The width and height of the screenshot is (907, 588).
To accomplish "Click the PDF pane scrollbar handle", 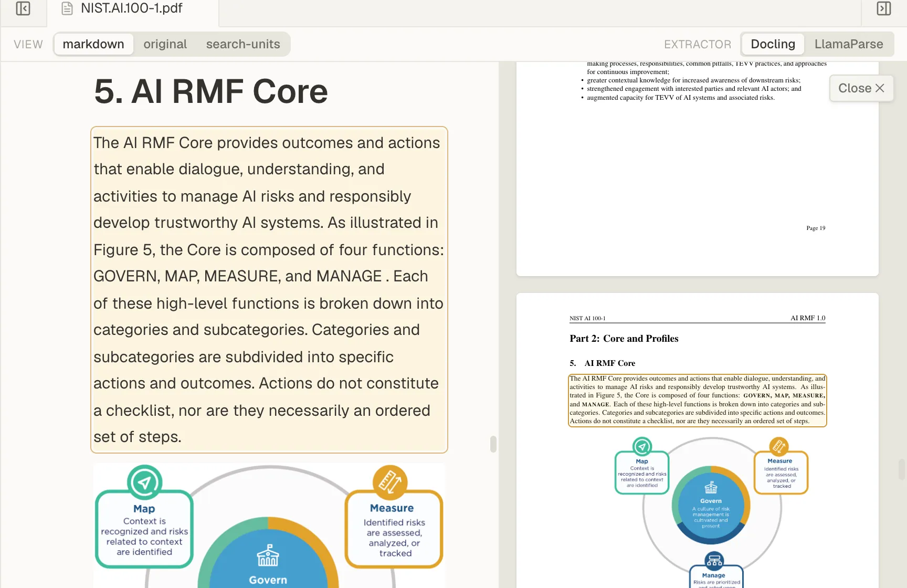I will 902,469.
